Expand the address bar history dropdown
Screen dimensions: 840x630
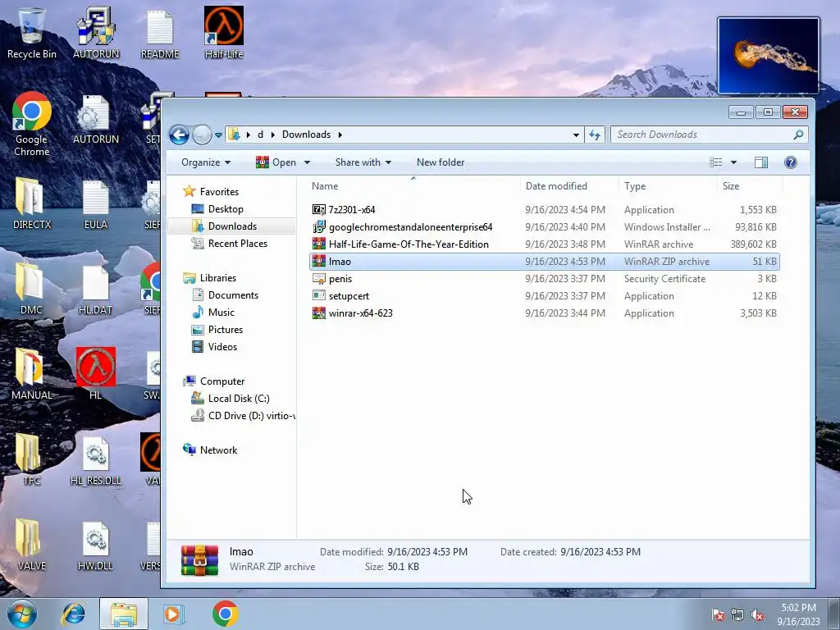point(576,135)
